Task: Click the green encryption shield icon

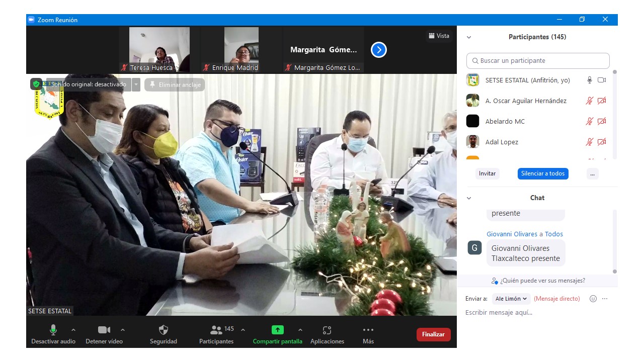Action: click(36, 84)
